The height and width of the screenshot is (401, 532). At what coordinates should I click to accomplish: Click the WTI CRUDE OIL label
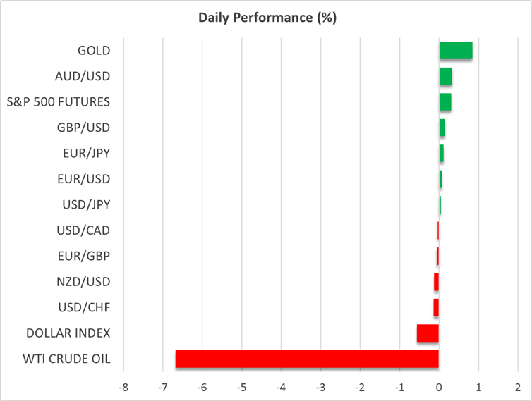(68, 359)
